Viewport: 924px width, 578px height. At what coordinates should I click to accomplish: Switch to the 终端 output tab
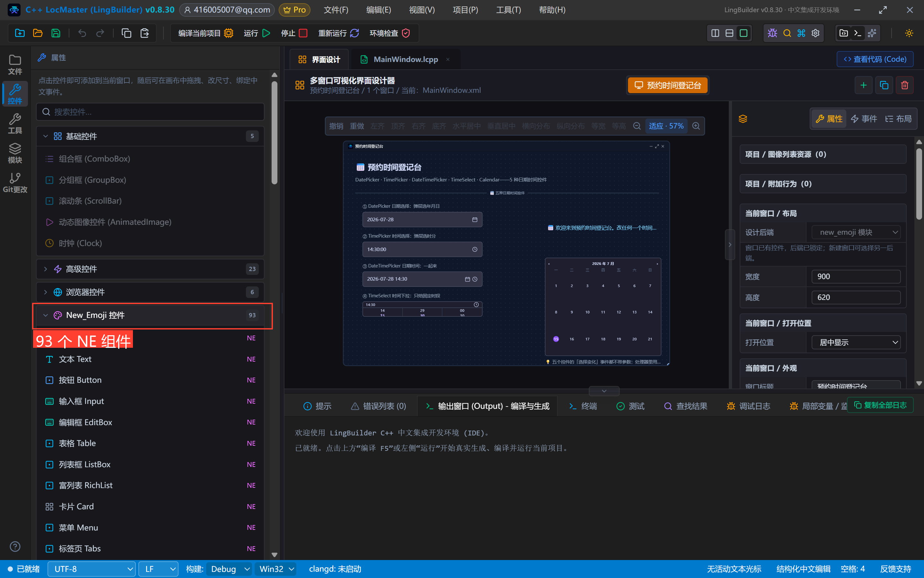583,406
